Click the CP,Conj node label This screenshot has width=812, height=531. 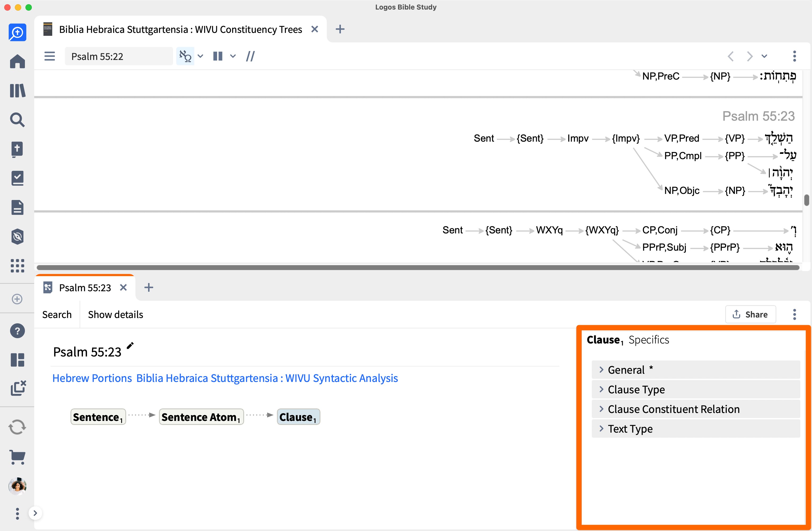tap(660, 230)
